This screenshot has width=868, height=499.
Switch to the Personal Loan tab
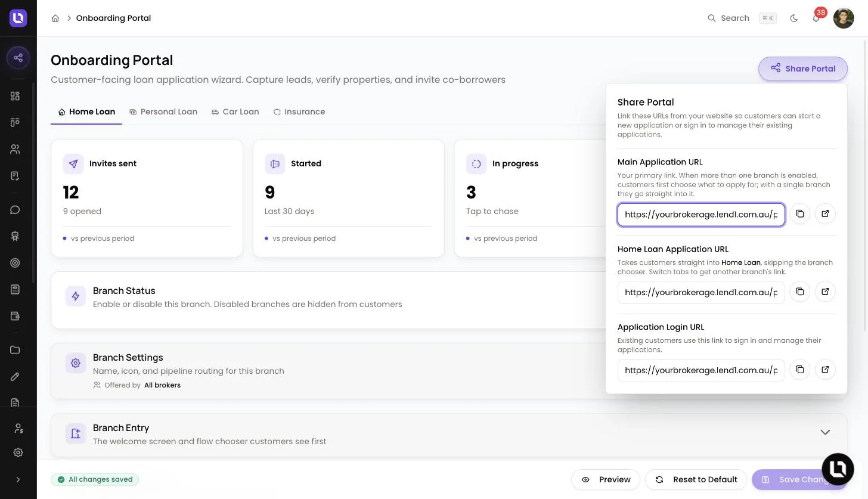click(x=163, y=111)
